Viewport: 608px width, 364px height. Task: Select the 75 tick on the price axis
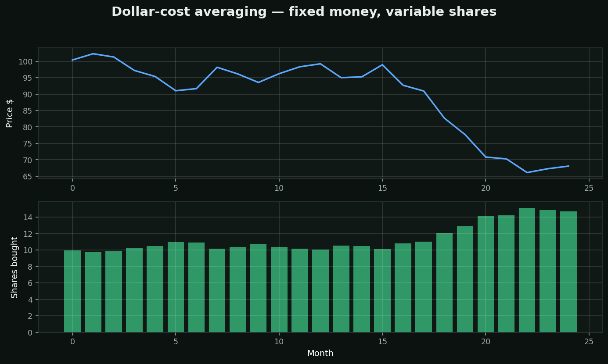point(28,143)
